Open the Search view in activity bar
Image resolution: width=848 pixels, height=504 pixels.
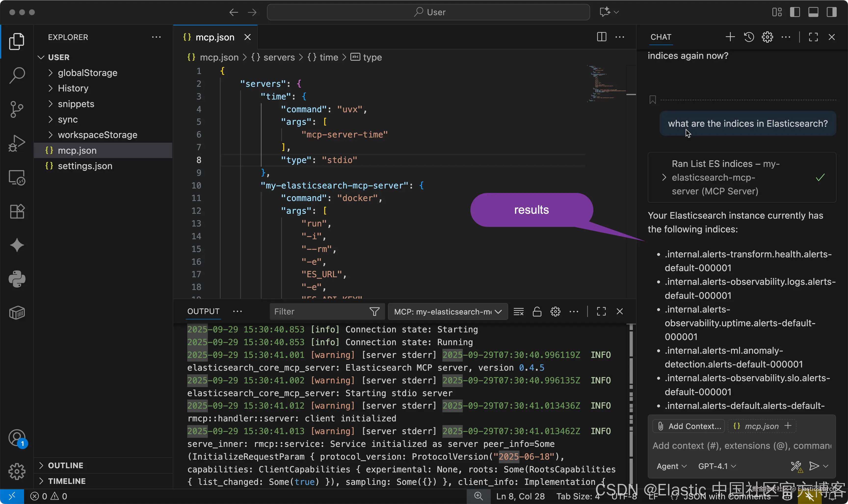17,75
